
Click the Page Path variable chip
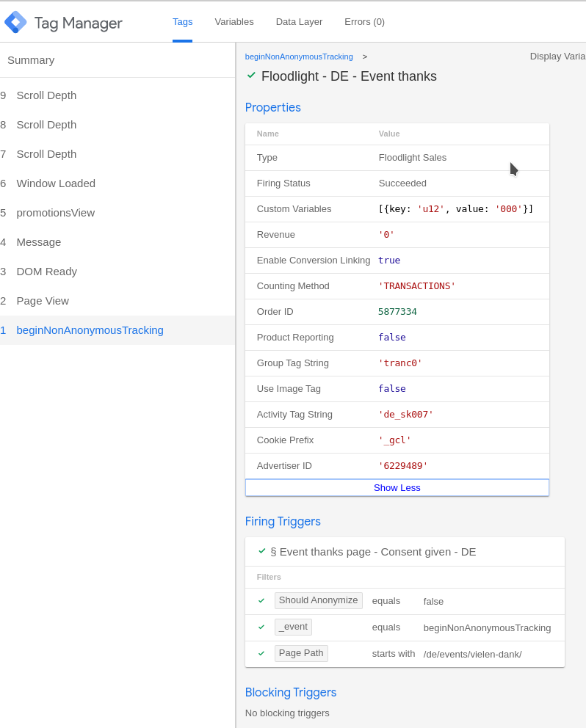point(301,653)
